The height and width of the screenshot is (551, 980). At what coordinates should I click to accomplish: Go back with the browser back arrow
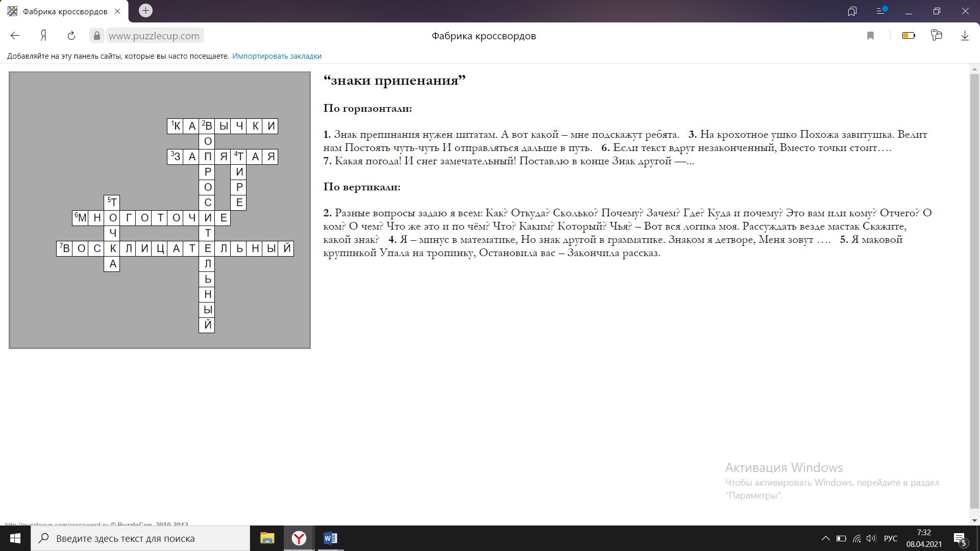click(15, 36)
